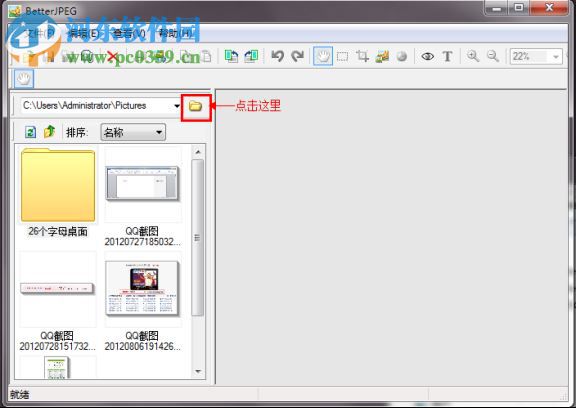Click the zoom in magnifier
576x408 pixels.
[x=473, y=56]
